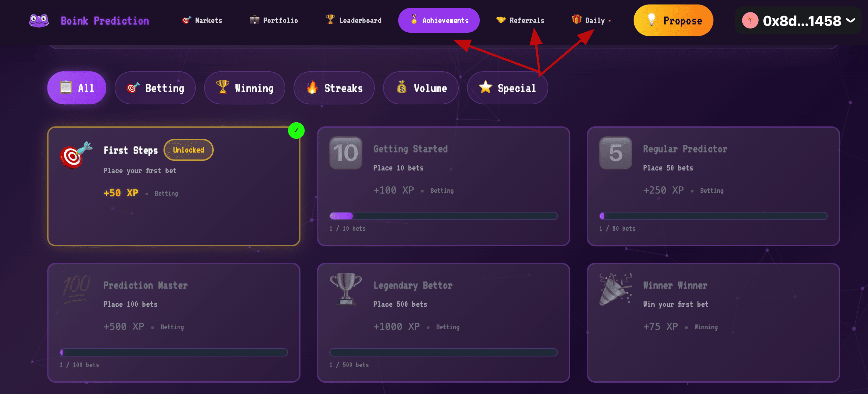The width and height of the screenshot is (868, 394).
Task: Enable the Special category filter
Action: pos(507,88)
